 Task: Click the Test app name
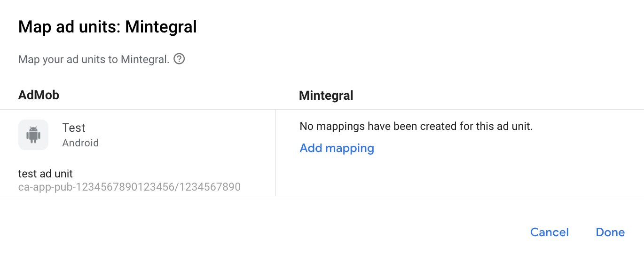coord(74,128)
